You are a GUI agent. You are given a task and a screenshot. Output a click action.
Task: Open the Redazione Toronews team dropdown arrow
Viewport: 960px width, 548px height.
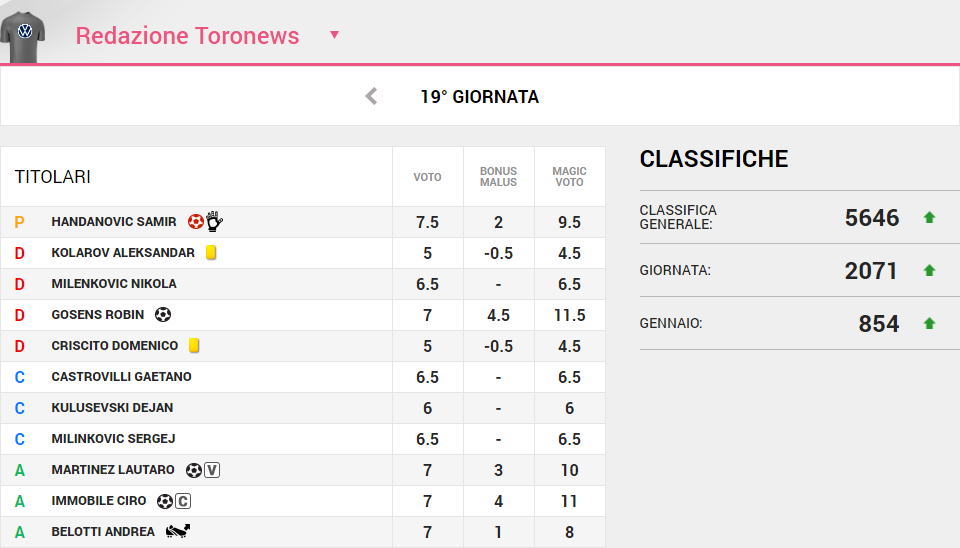pos(334,35)
